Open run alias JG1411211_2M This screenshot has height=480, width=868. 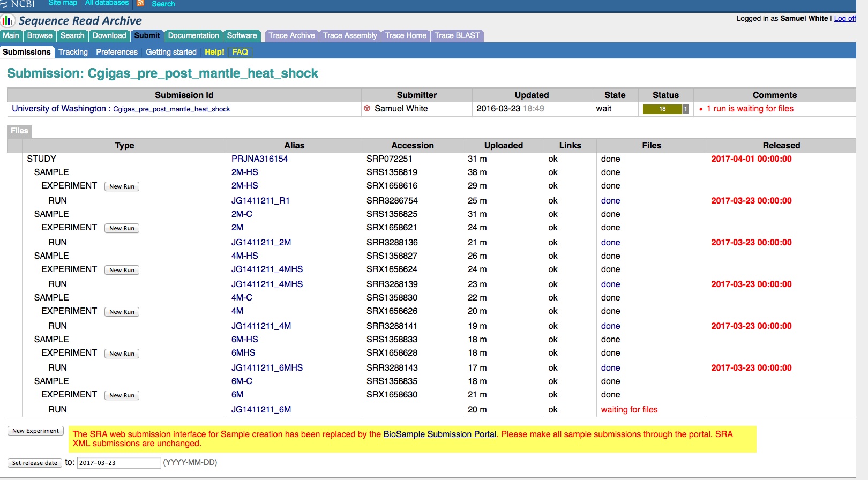[261, 243]
